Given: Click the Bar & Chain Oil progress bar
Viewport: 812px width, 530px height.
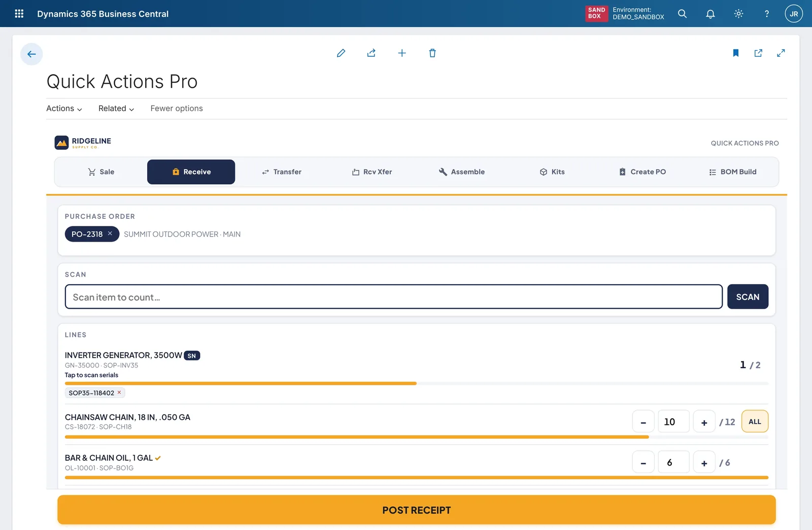Looking at the screenshot, I should 417,477.
